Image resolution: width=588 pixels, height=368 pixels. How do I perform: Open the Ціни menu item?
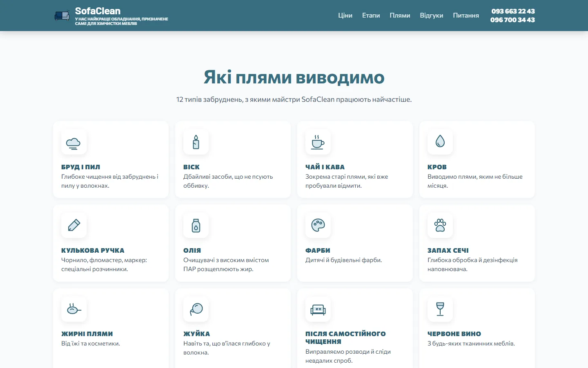pyautogui.click(x=345, y=16)
